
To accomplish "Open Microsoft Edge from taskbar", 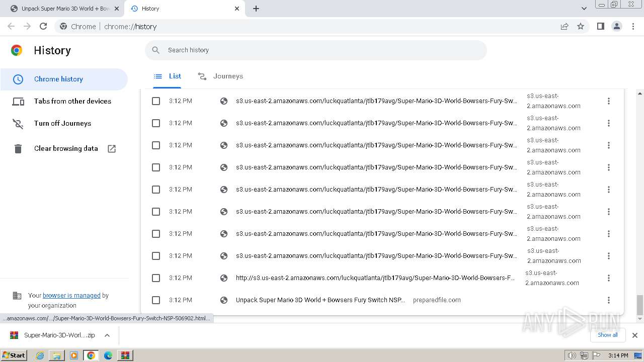I will tap(108, 355).
